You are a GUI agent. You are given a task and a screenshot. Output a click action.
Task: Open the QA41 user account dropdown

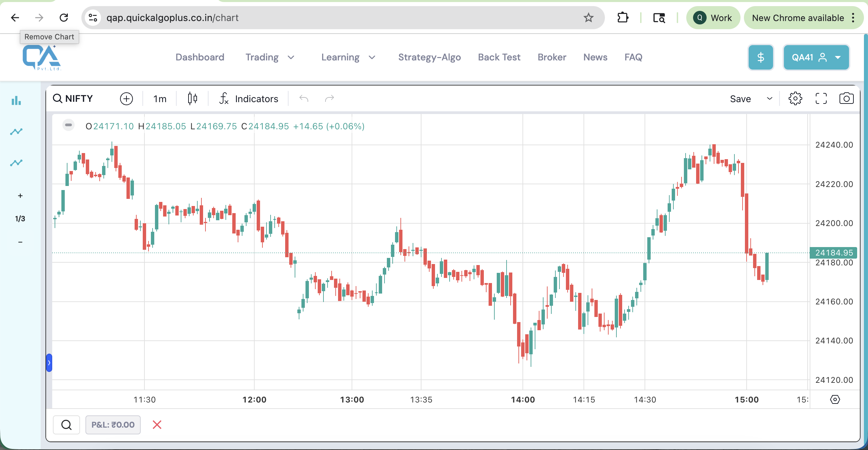click(x=816, y=57)
